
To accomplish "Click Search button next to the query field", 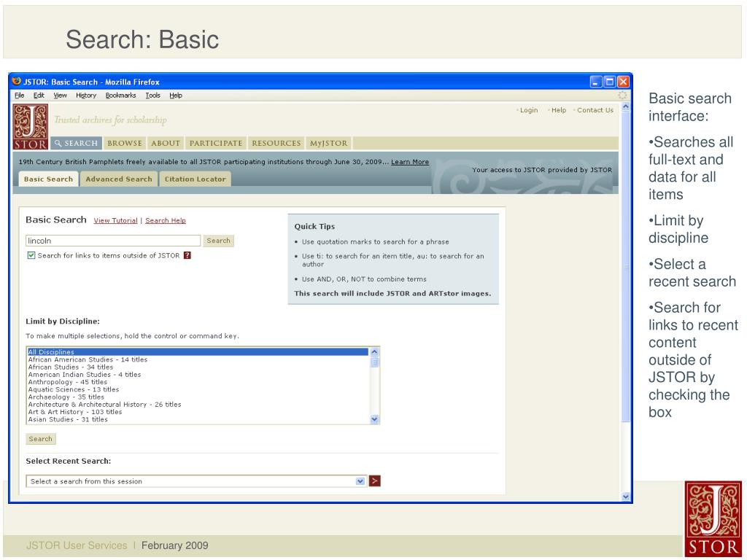I will coord(219,241).
